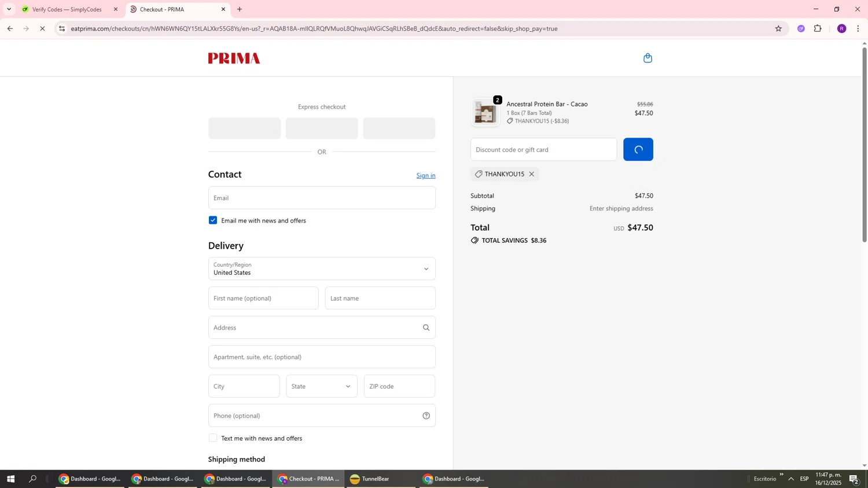Open Windows taskbar search
Screen dimensions: 868x488
click(33, 479)
